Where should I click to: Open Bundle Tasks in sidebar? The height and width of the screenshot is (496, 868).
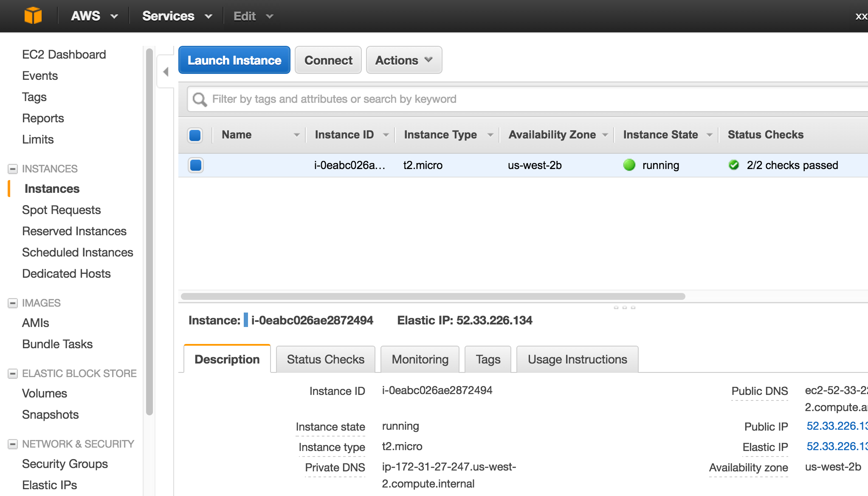point(57,344)
